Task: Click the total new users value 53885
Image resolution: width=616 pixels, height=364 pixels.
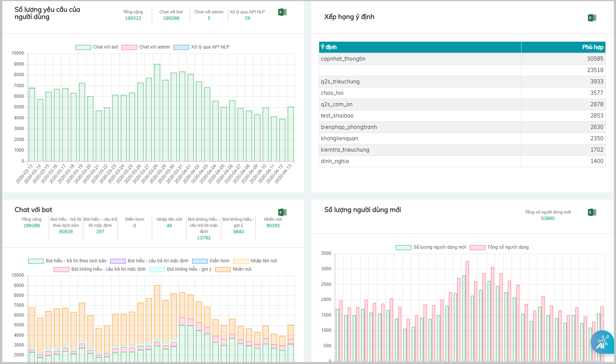Action: click(548, 218)
